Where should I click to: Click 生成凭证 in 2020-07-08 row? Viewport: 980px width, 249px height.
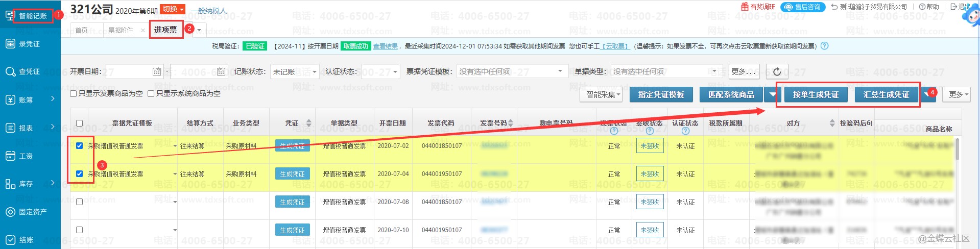[x=292, y=202]
